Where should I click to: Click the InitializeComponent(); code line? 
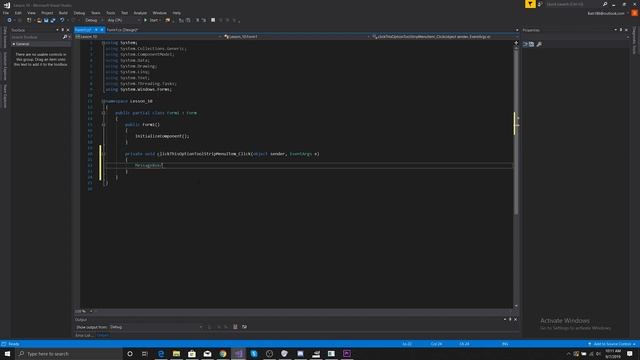click(x=162, y=136)
